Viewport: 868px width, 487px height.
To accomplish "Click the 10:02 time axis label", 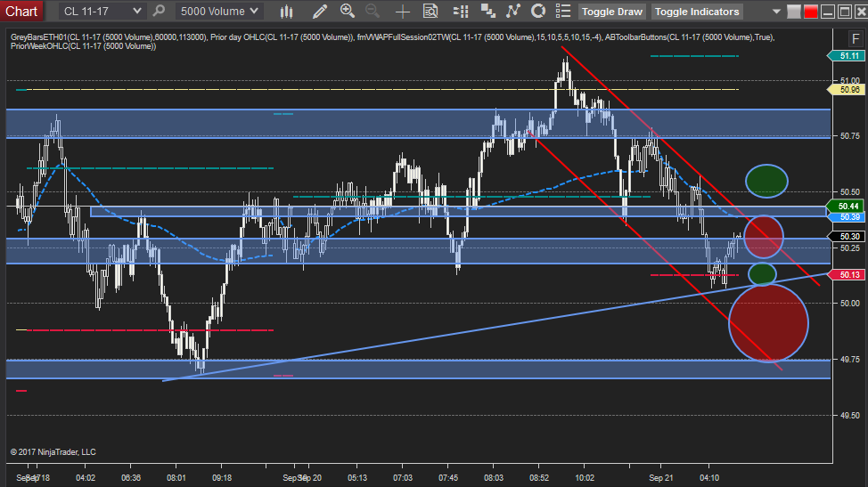I will click(585, 477).
